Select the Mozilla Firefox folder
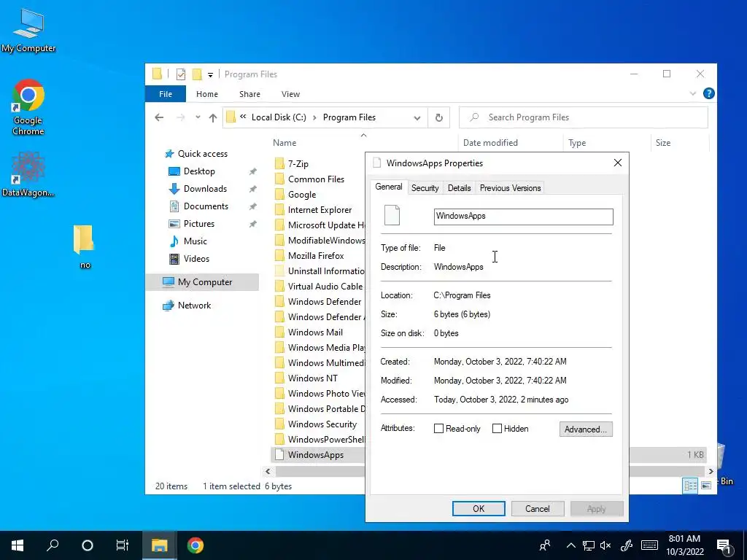The width and height of the screenshot is (747, 560). pyautogui.click(x=315, y=256)
